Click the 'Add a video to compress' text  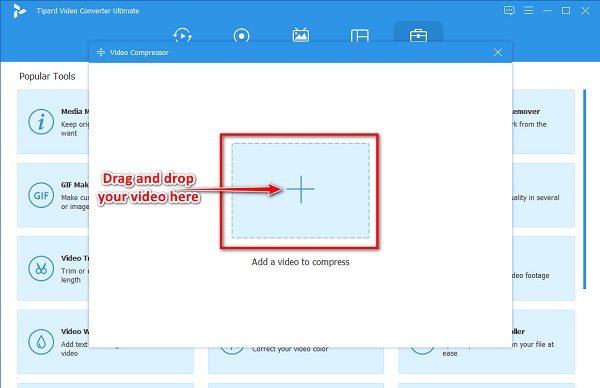click(300, 262)
